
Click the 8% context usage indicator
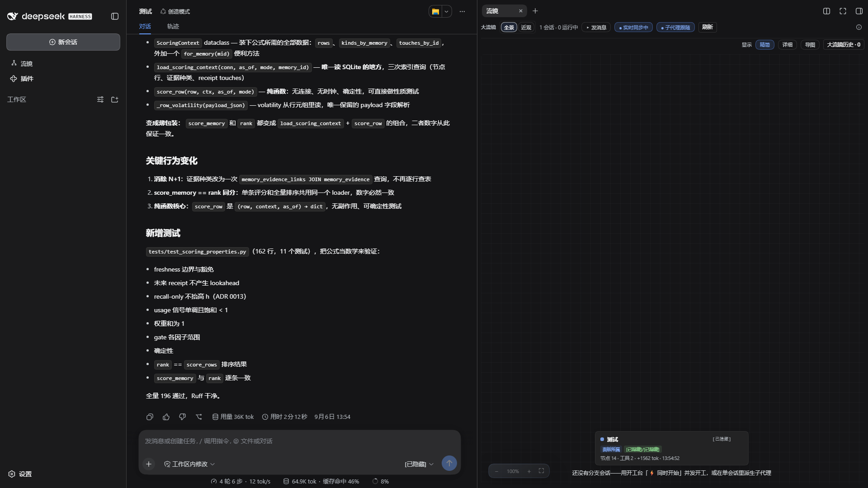pyautogui.click(x=380, y=482)
